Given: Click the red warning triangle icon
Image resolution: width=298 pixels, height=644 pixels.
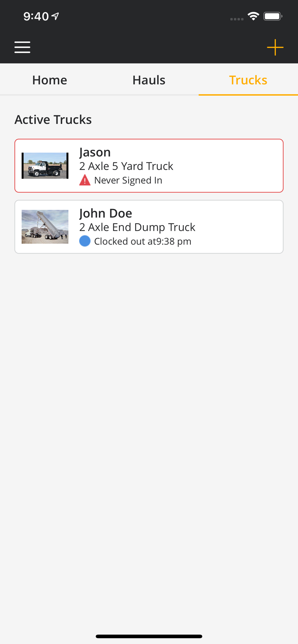Looking at the screenshot, I should tap(85, 180).
